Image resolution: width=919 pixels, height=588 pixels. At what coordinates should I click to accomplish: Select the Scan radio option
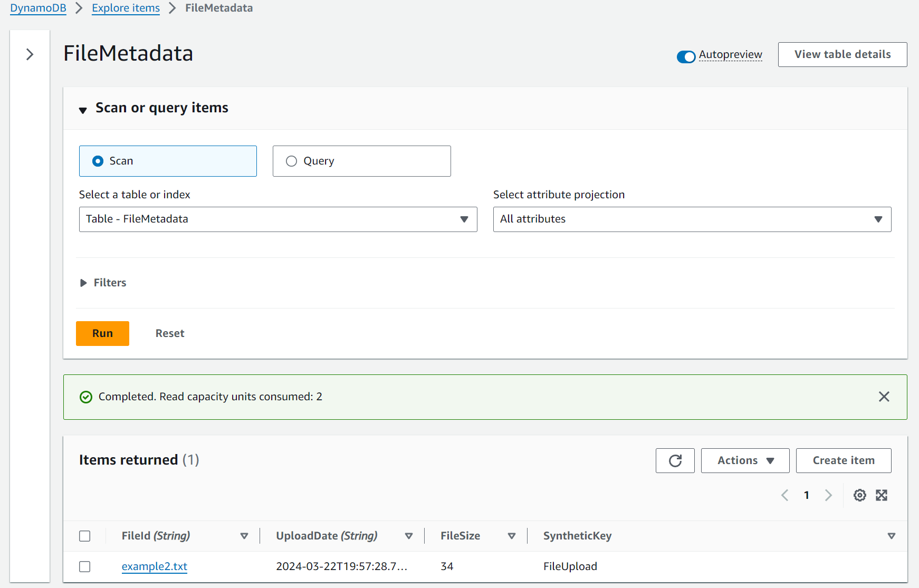pos(168,161)
